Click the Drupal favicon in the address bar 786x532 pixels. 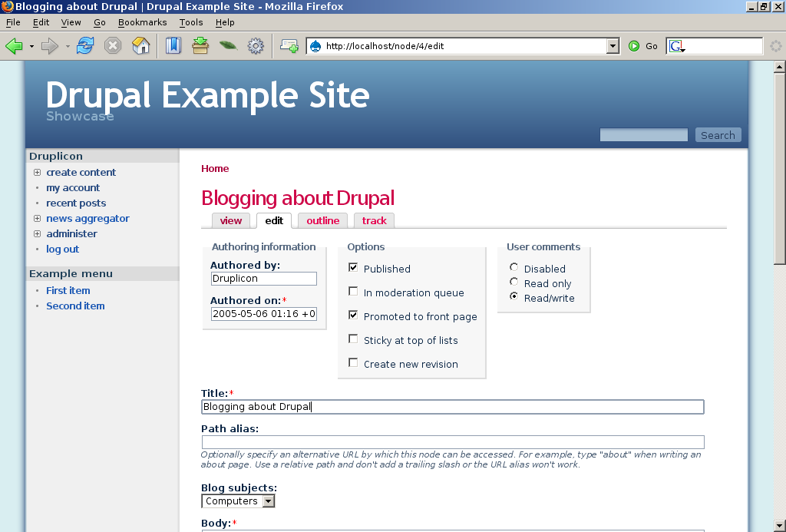315,46
